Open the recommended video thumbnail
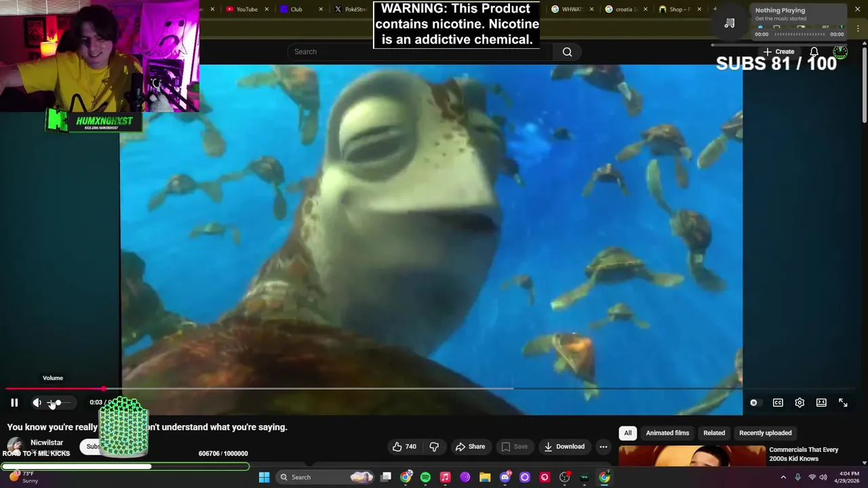 (x=692, y=456)
